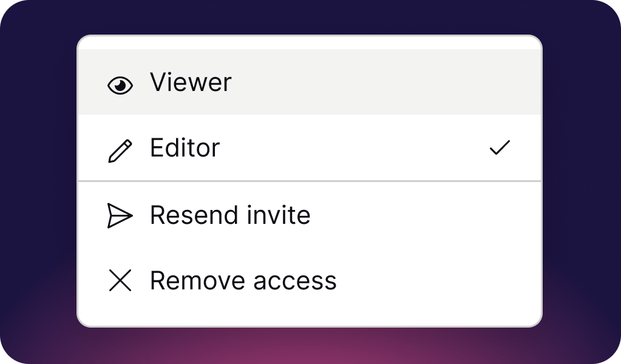Click the X icon beside Remove access
Viewport: 621px width, 364px height.
[120, 281]
